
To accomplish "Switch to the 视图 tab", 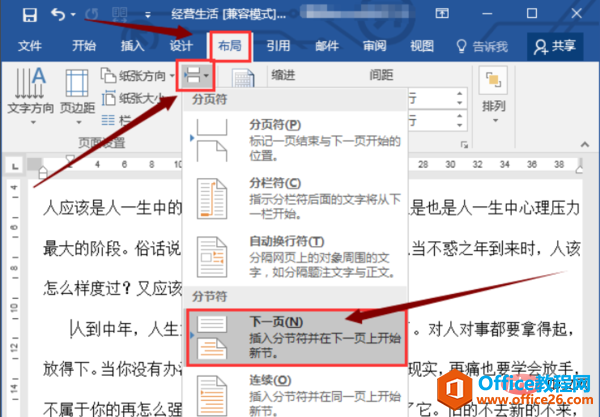I will coord(422,46).
